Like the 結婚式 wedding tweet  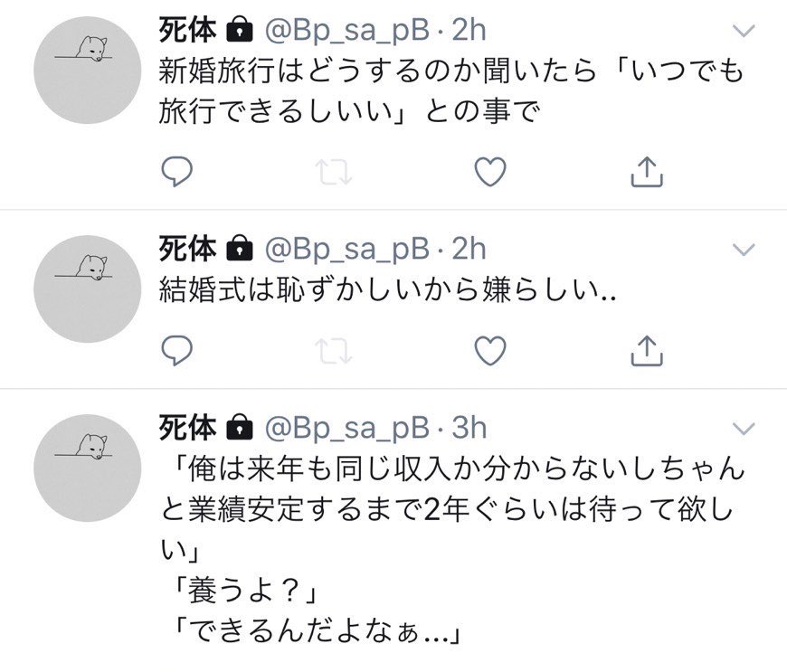[490, 350]
